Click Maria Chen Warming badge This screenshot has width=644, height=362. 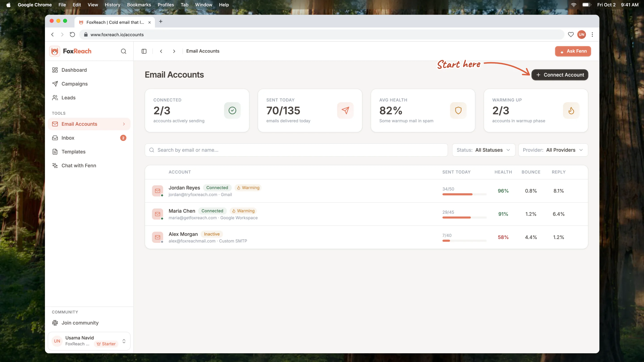(x=243, y=211)
